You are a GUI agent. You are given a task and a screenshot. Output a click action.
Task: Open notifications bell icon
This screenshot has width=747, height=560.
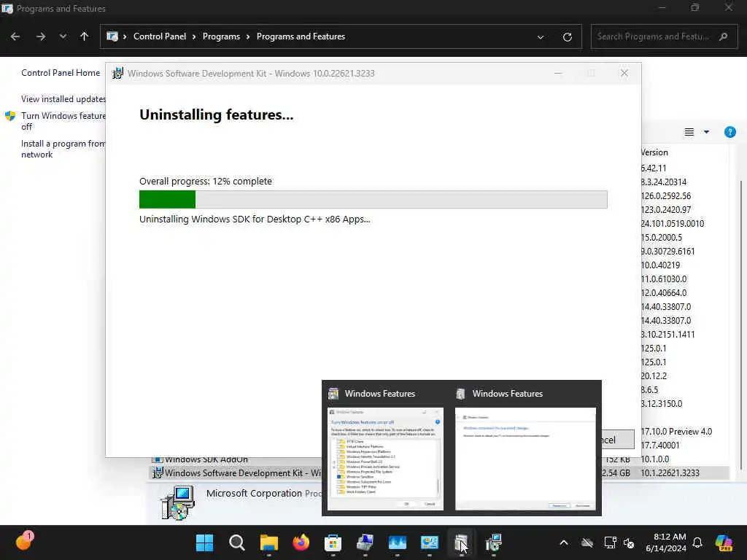(x=697, y=542)
